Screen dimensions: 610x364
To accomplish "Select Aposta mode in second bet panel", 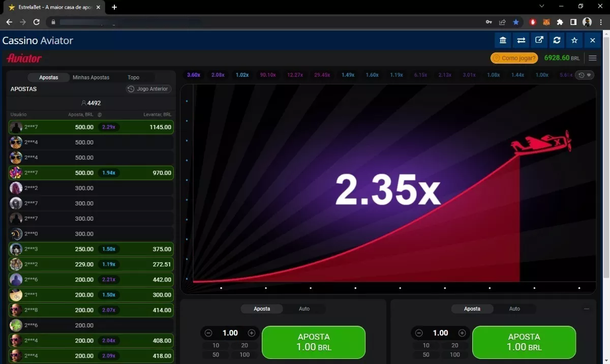I will click(x=472, y=309).
